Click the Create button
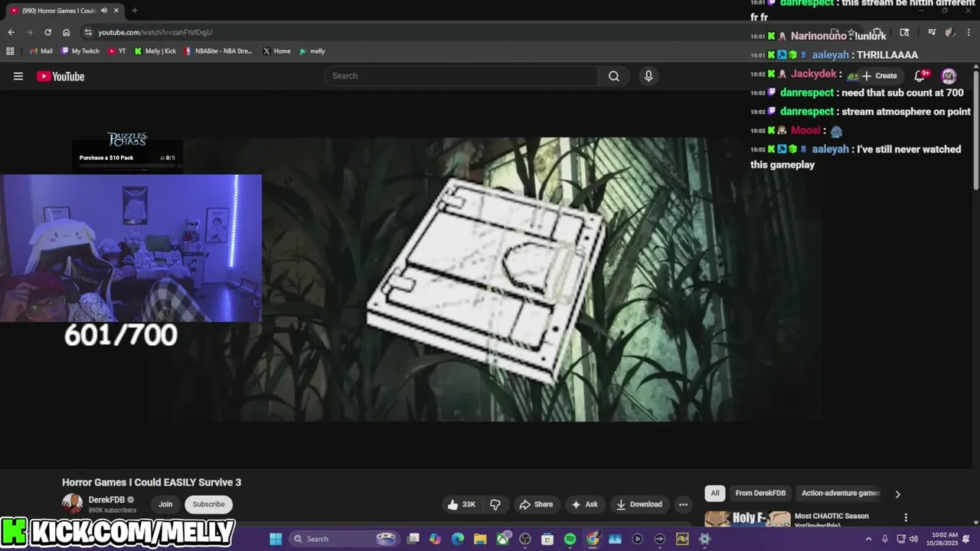980x551 pixels. point(879,76)
